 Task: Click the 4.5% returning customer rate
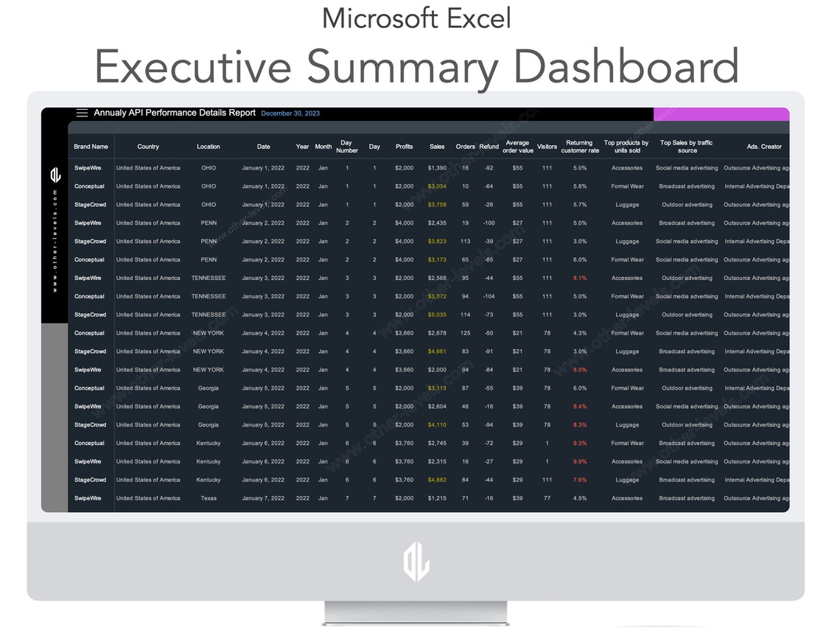pyautogui.click(x=580, y=498)
